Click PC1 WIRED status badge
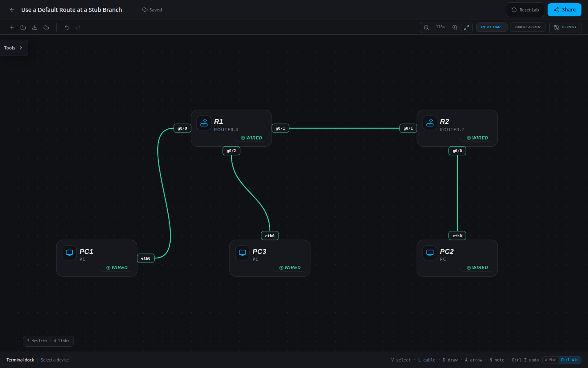This screenshot has height=368, width=588. point(117,267)
